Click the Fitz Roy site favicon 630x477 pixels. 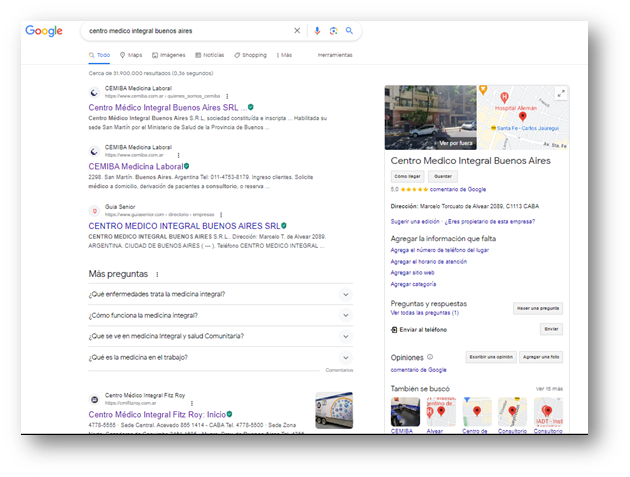click(x=94, y=399)
